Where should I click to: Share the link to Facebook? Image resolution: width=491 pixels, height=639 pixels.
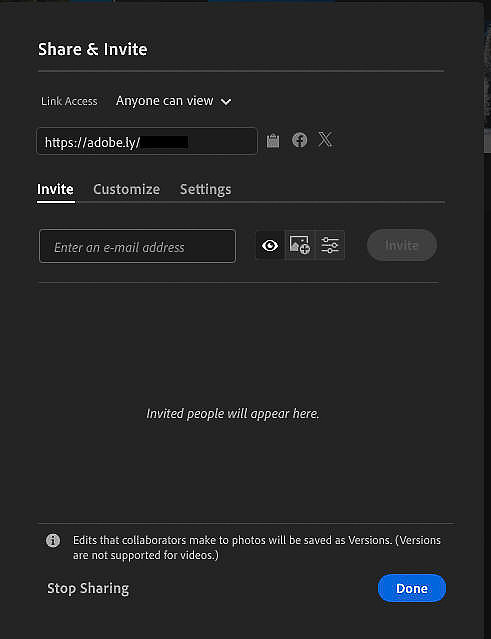pyautogui.click(x=299, y=140)
